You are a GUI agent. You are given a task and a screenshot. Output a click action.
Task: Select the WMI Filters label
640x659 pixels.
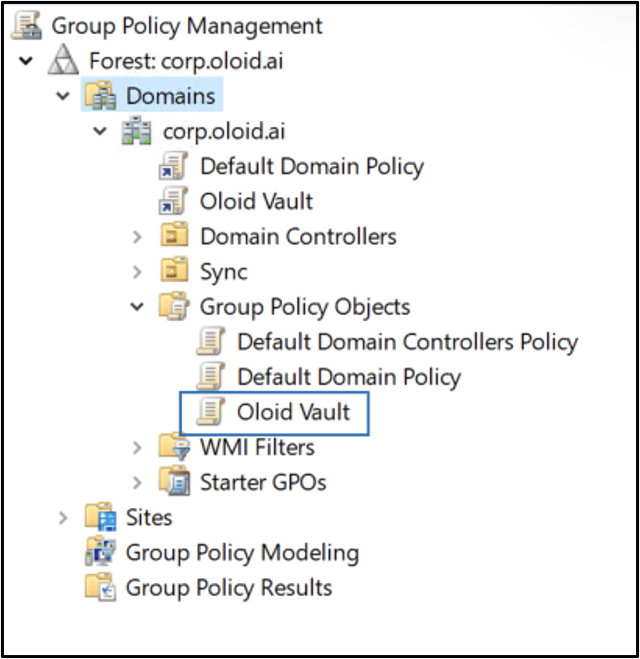(x=257, y=447)
